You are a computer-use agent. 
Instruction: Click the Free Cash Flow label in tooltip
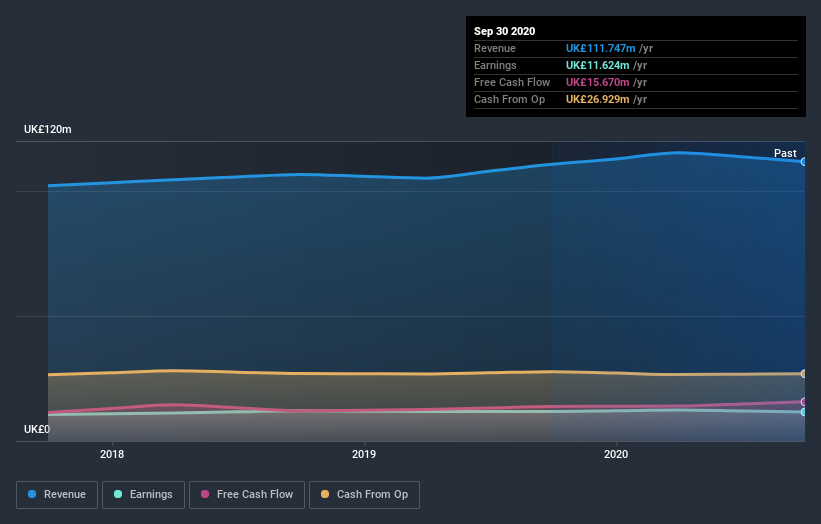512,82
